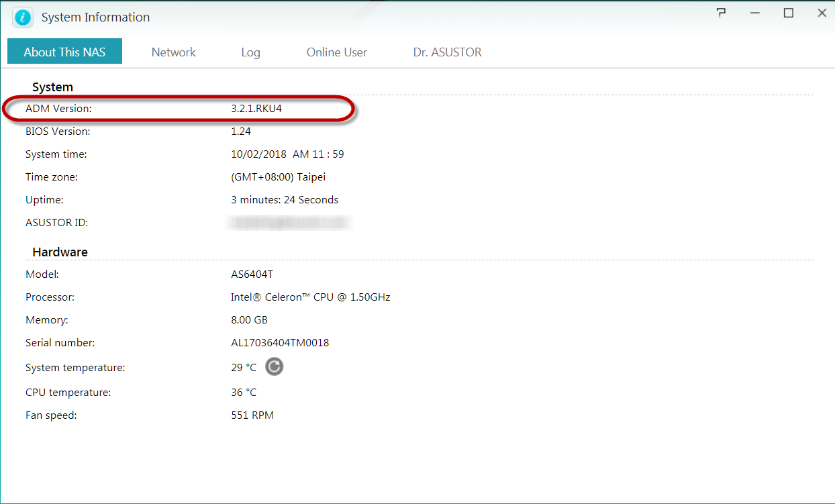Open the Log tab

pyautogui.click(x=250, y=52)
